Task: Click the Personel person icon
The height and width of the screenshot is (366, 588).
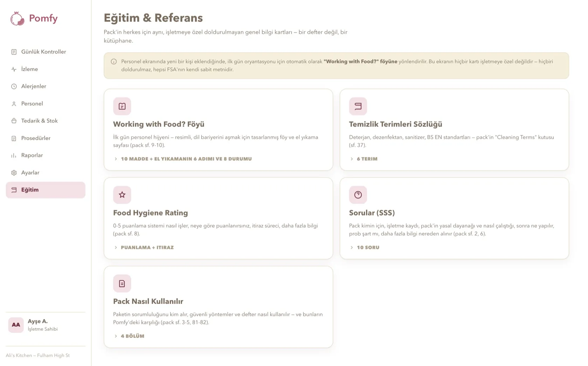Action: point(14,104)
